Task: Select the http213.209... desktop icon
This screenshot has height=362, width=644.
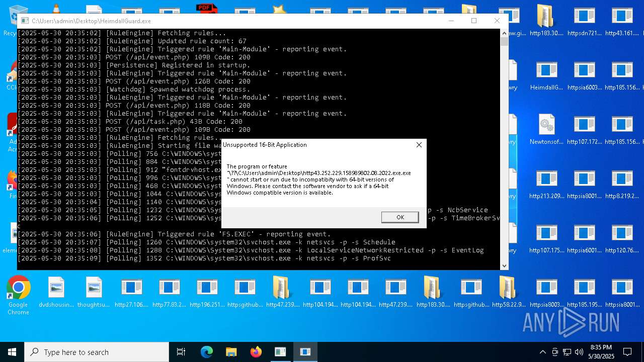Action: [x=546, y=185]
